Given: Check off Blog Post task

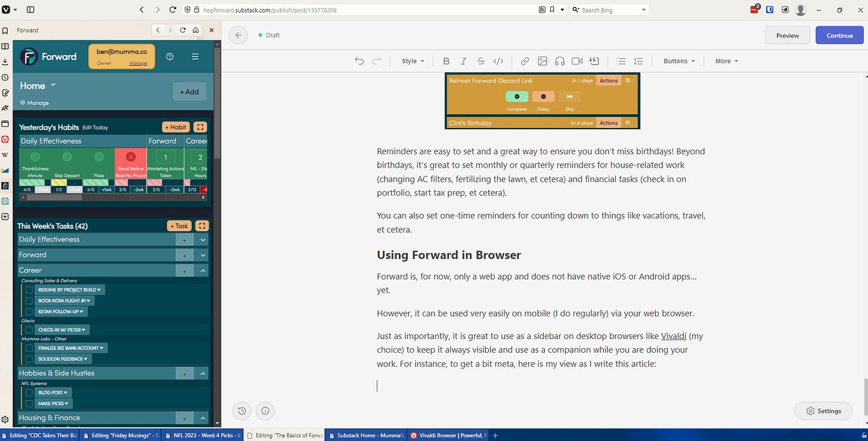Looking at the screenshot, I should pos(29,393).
